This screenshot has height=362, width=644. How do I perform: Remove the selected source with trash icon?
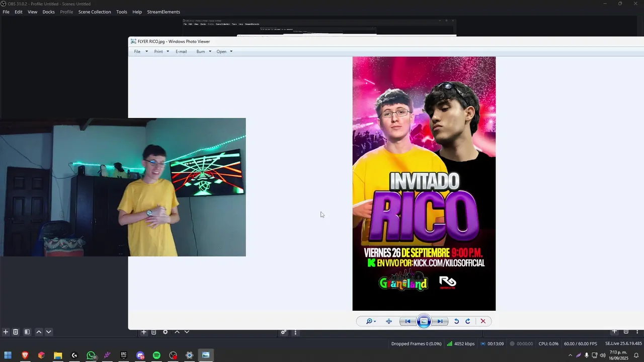point(154,332)
